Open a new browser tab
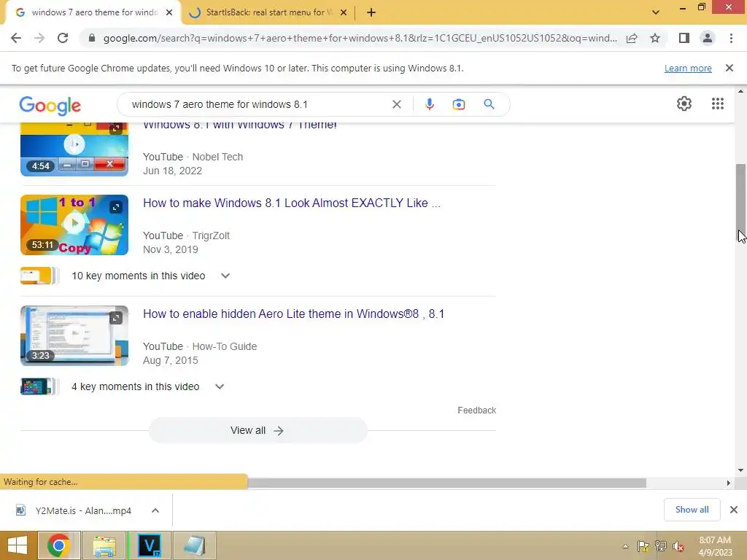747x560 pixels. point(371,12)
